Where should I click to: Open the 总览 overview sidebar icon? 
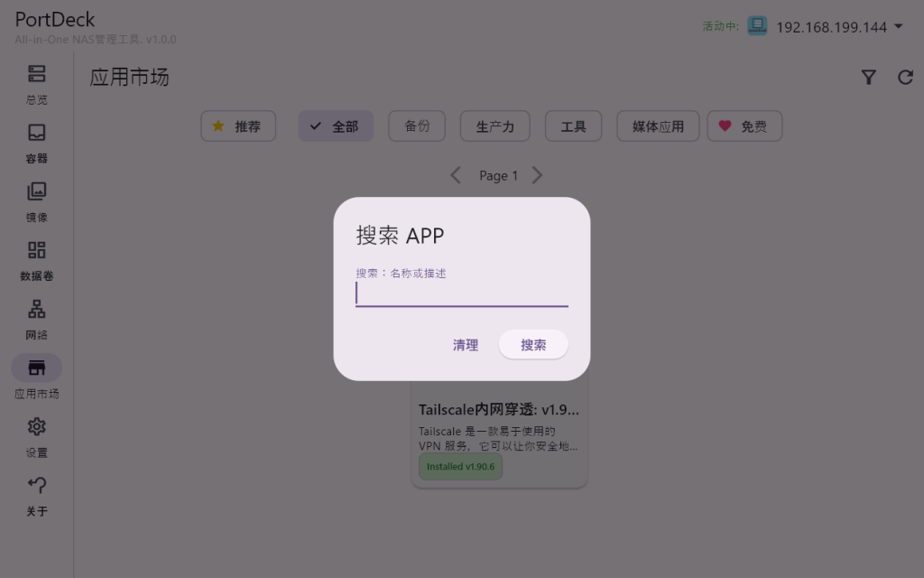tap(36, 74)
